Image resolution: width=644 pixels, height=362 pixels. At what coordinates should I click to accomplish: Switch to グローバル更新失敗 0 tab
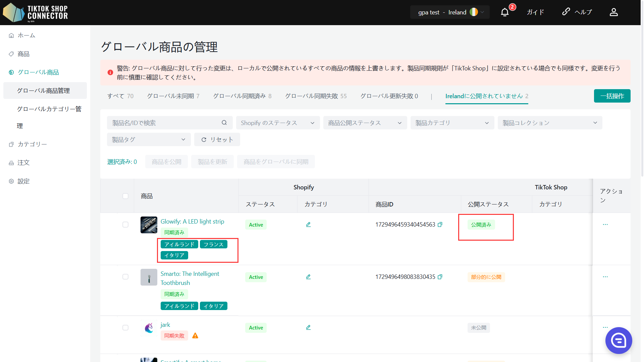[x=389, y=96]
